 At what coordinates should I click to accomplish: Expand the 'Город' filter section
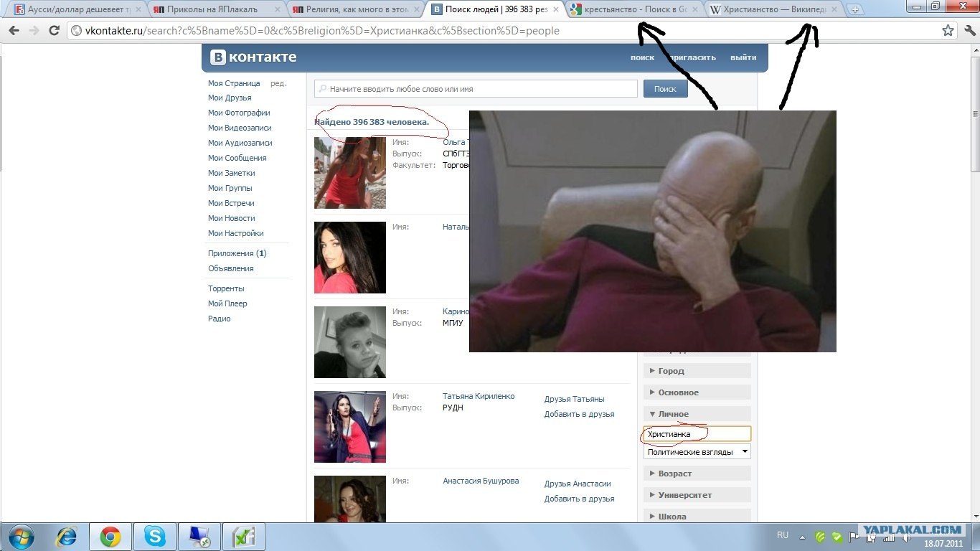point(697,371)
